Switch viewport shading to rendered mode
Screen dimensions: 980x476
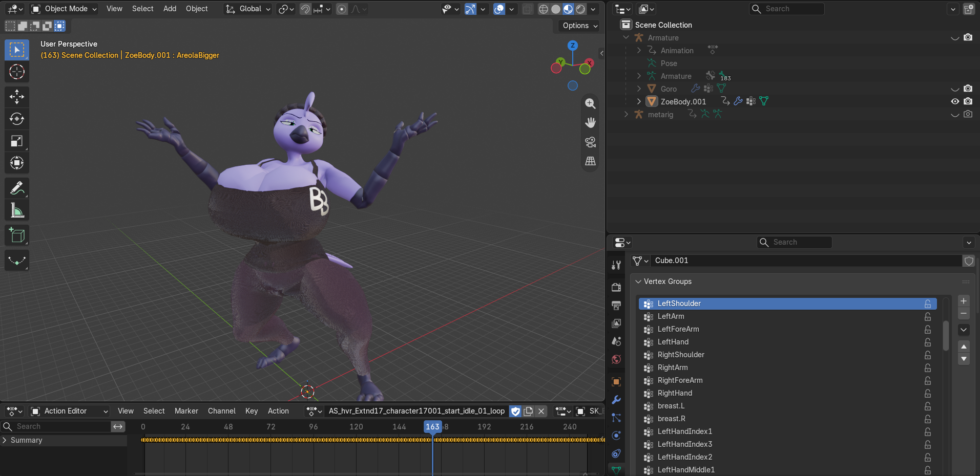(580, 9)
